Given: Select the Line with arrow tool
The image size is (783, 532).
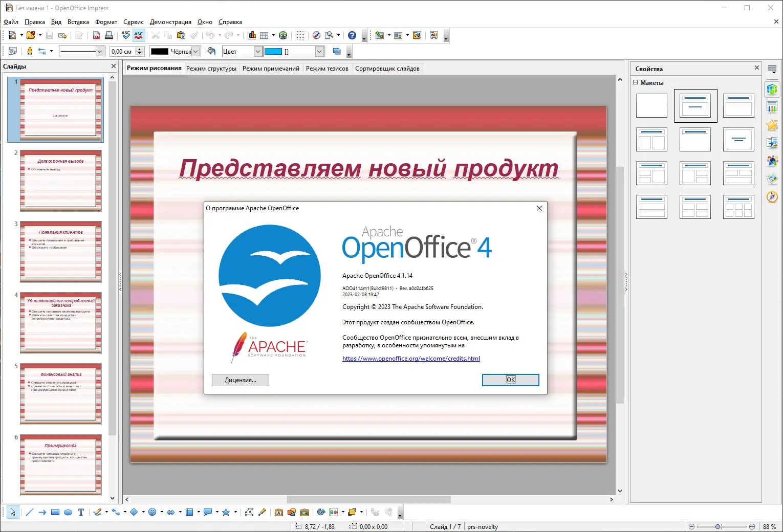Looking at the screenshot, I should point(42,512).
